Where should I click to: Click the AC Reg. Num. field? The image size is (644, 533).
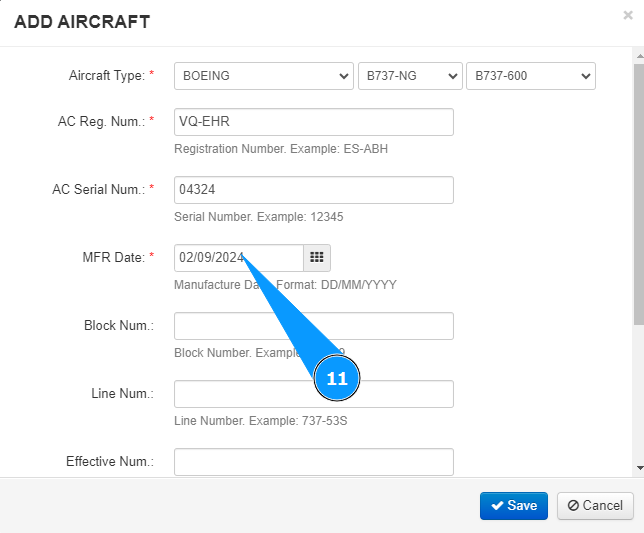[313, 122]
